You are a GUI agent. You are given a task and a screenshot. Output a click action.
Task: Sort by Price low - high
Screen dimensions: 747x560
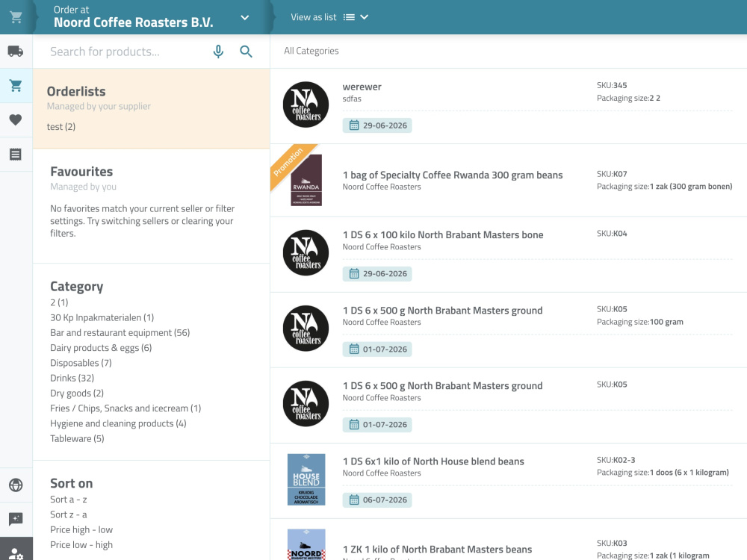tap(81, 545)
